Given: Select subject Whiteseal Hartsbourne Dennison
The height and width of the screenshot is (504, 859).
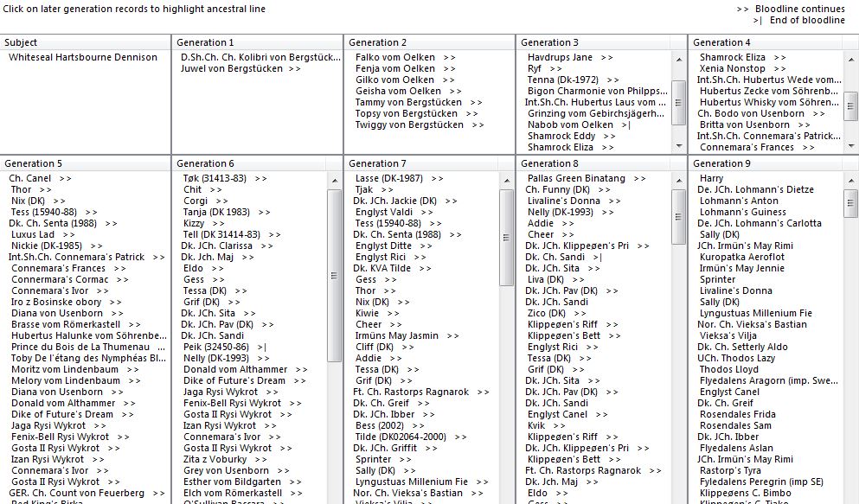Looking at the screenshot, I should coord(83,57).
